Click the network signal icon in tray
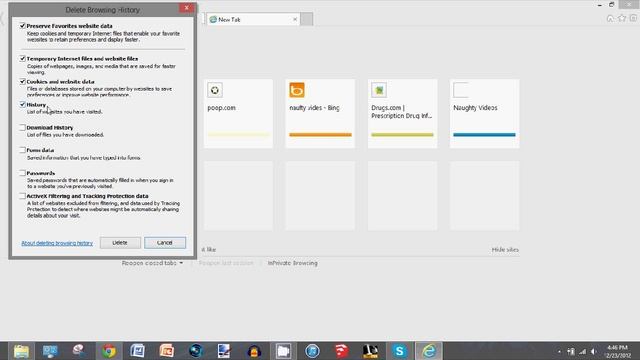This screenshot has width=640, height=360. click(x=582, y=351)
